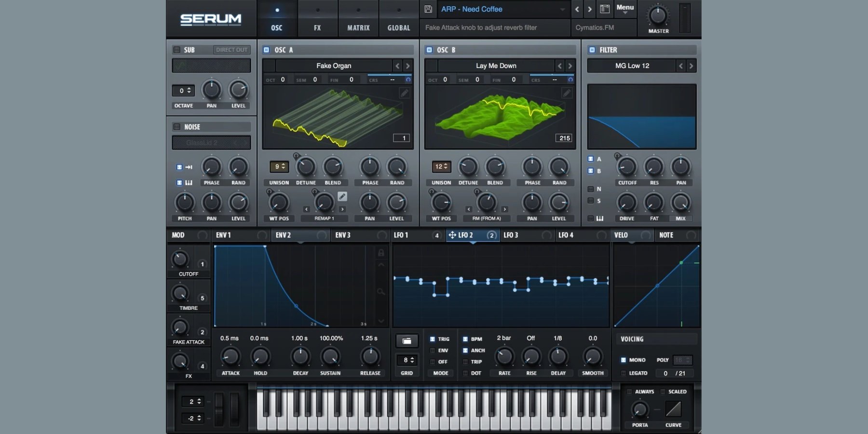Screen dimensions: 868x434
Task: Click the portamento curve shape icon
Action: tap(673, 409)
